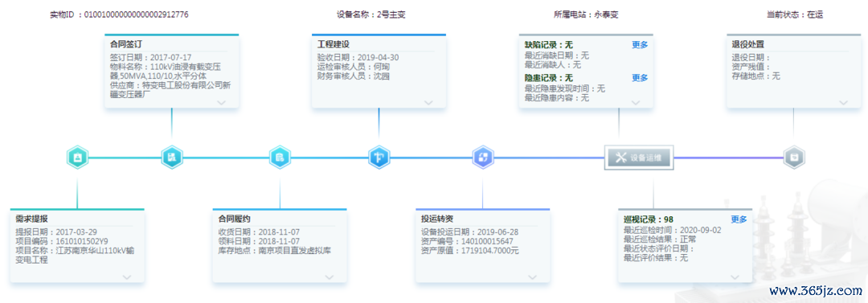Screen dimensions: 868x303
Task: Click the 巡视记录：98 heading
Action: (649, 219)
